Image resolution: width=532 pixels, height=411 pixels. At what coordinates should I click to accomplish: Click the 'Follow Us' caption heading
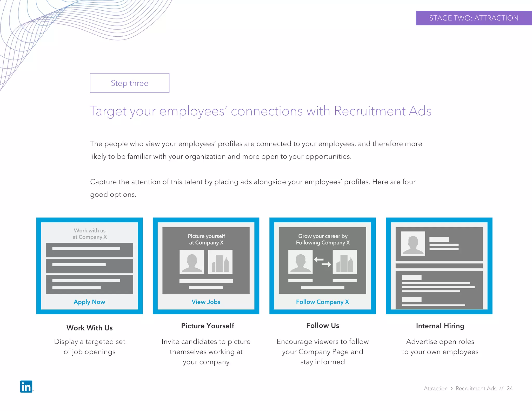point(323,326)
